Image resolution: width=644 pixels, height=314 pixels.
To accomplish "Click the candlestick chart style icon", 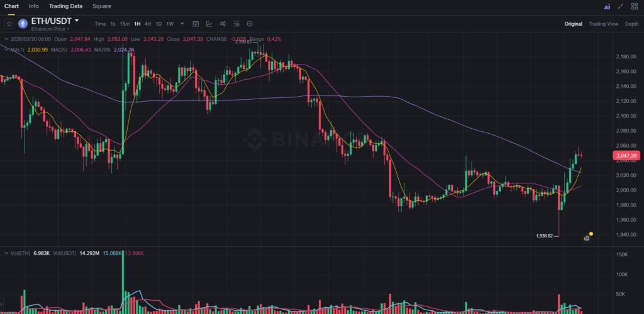I will [x=223, y=24].
